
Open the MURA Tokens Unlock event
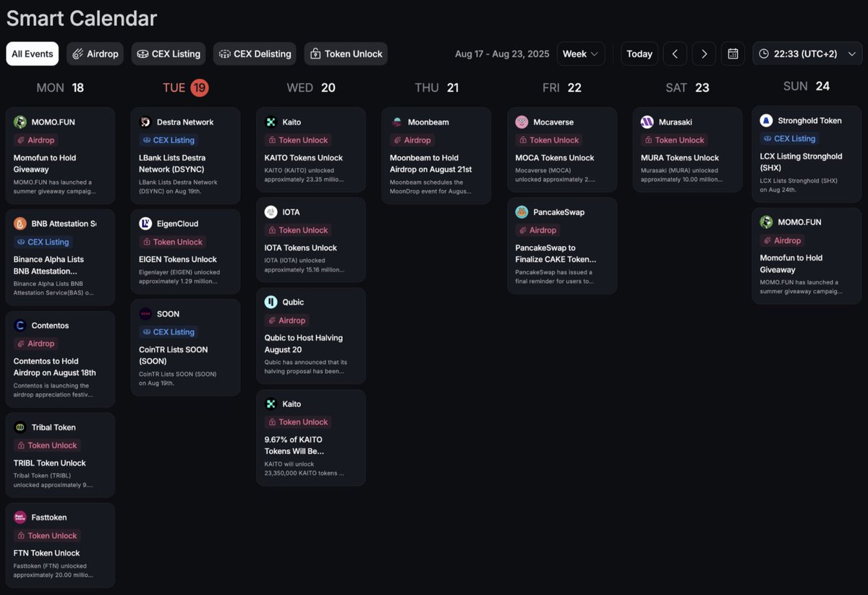click(x=687, y=150)
